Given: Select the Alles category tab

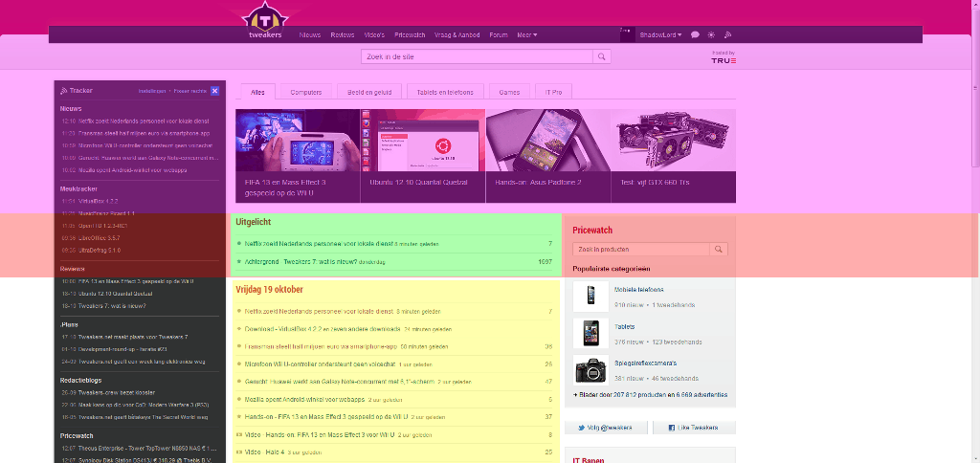Looking at the screenshot, I should coord(257,92).
